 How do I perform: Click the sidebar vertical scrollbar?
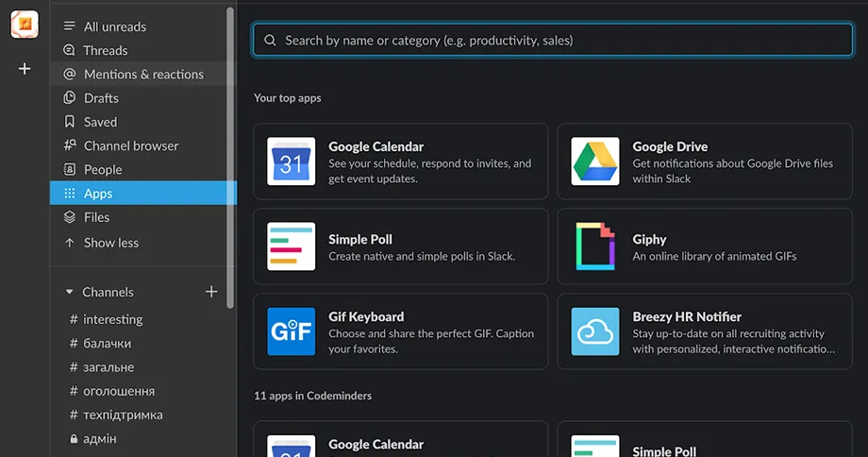(230, 158)
